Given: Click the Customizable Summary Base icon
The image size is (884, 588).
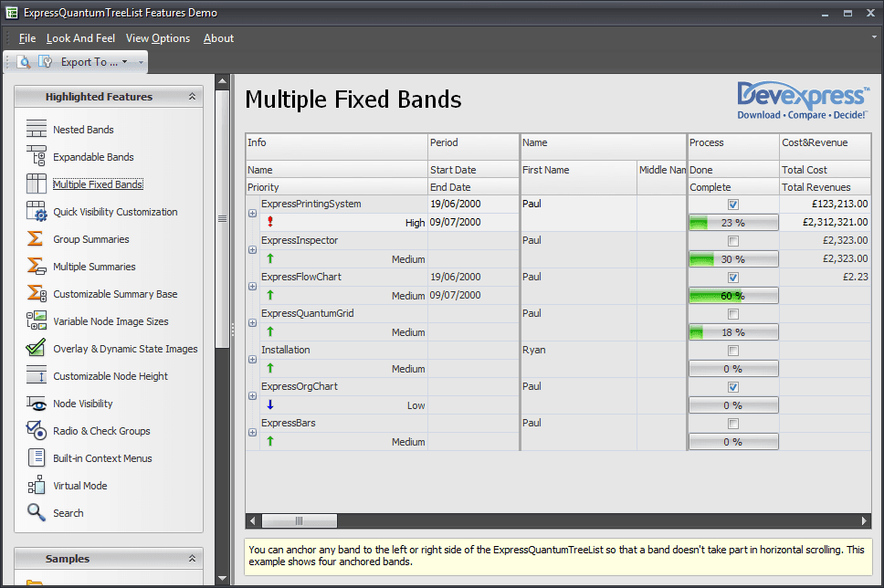Looking at the screenshot, I should (x=37, y=293).
